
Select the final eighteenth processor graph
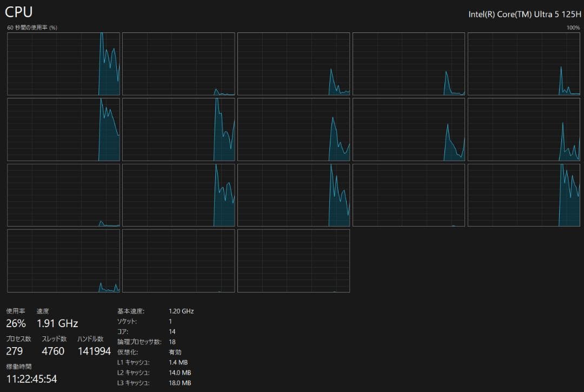(x=294, y=261)
